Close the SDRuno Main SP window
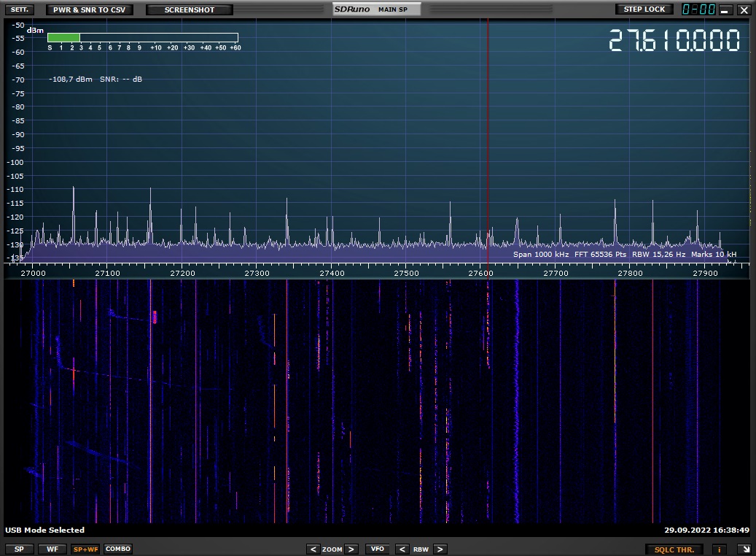756x556 pixels. click(744, 9)
